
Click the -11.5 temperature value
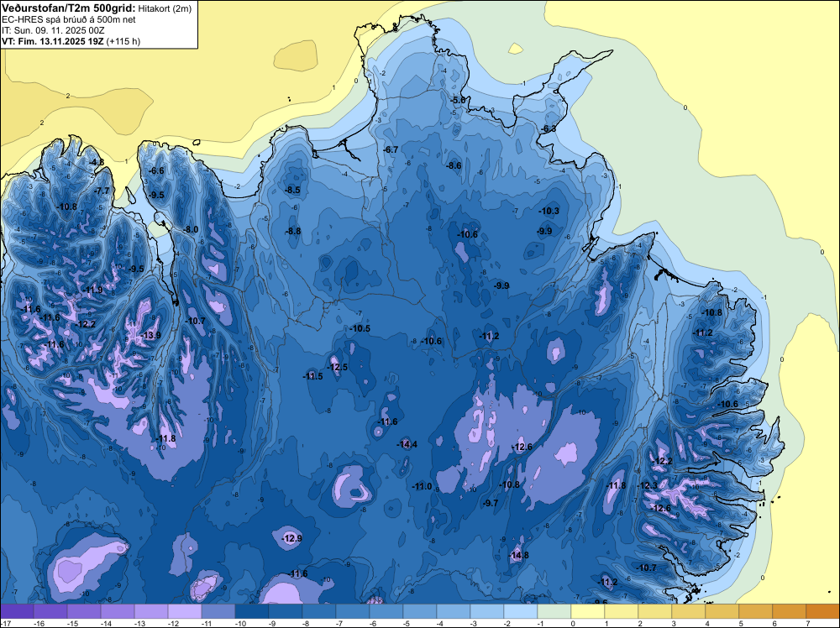(312, 376)
